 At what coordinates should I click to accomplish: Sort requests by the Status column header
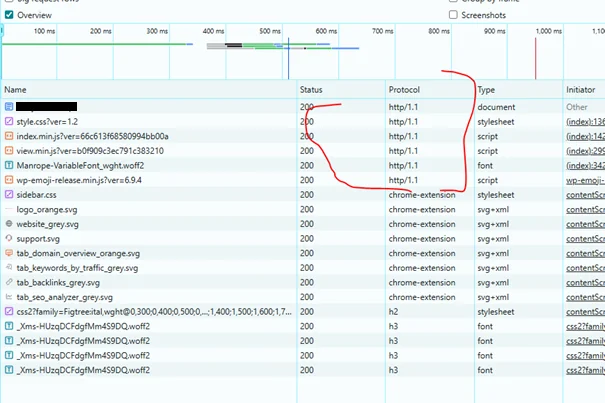pyautogui.click(x=312, y=90)
